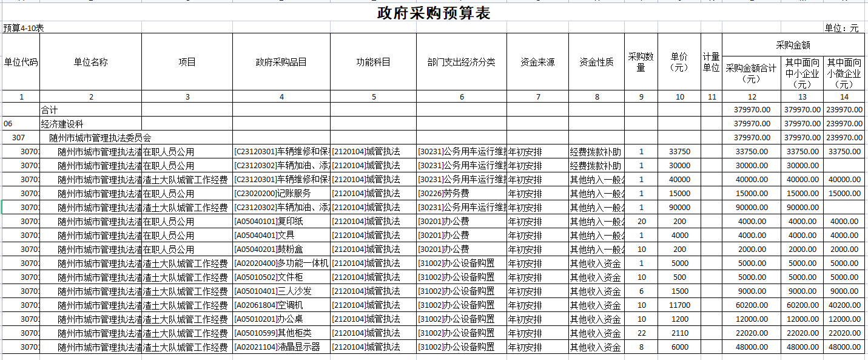
Task: Click unit price 33750 cell
Action: (x=679, y=152)
